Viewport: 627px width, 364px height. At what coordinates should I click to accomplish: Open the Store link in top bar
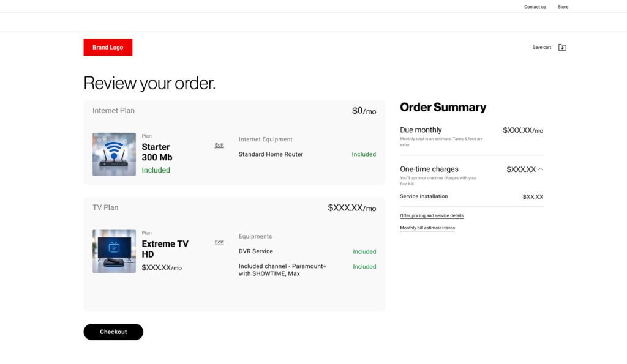coord(563,7)
